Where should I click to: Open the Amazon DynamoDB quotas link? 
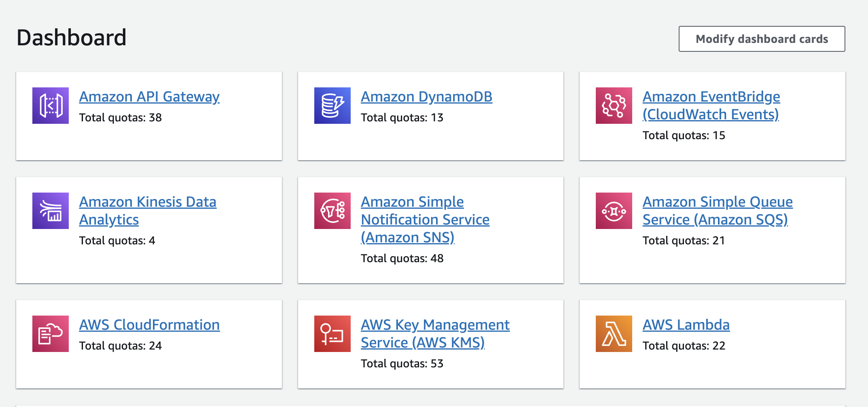coord(427,97)
